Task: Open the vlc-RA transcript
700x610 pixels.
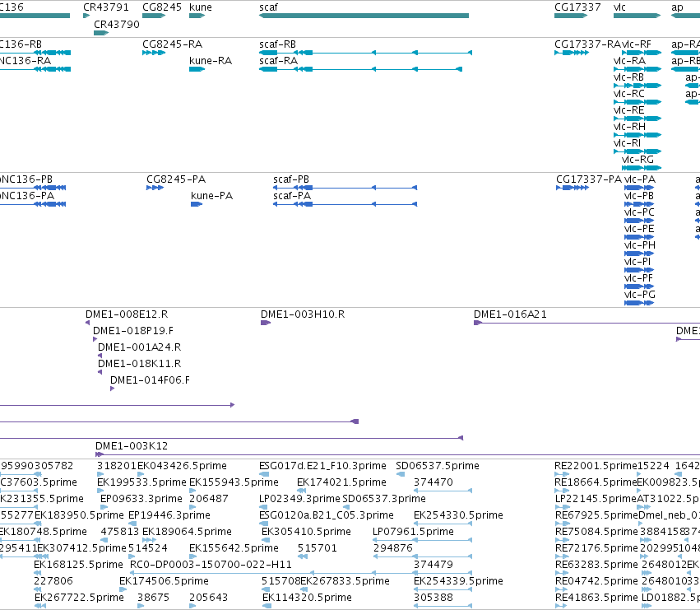Action: coord(637,69)
